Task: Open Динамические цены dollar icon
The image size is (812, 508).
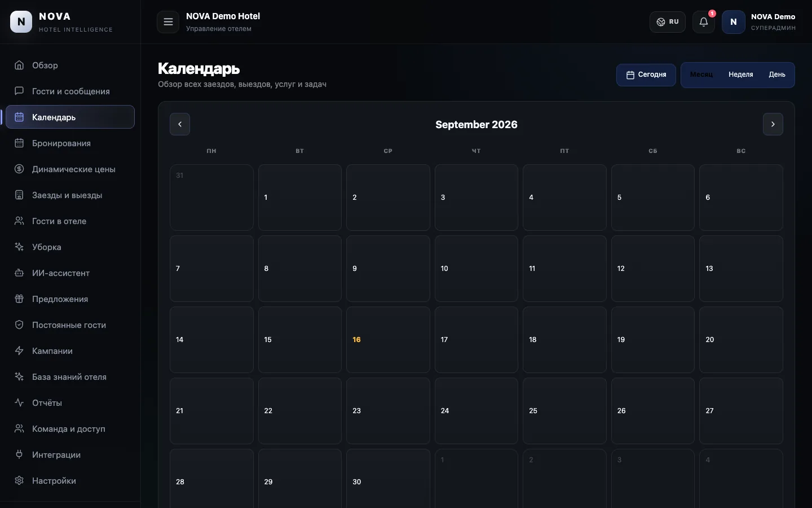Action: (x=19, y=169)
